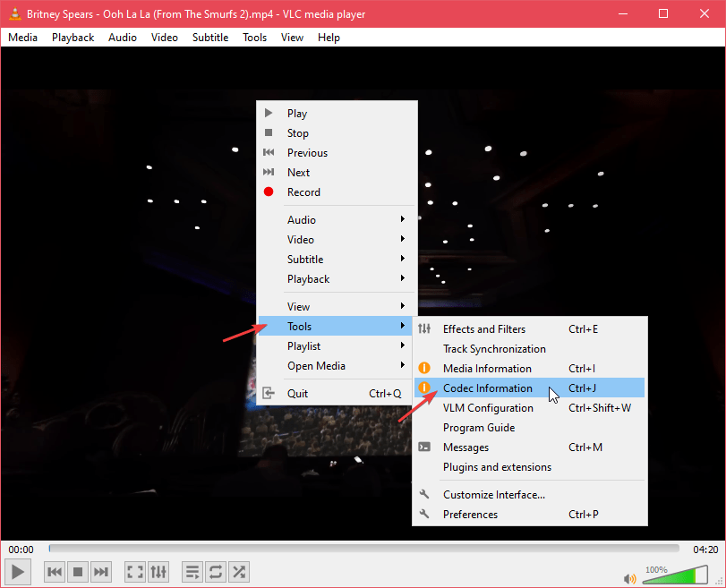
Task: Open extended settings equalizer icon
Action: click(x=158, y=571)
